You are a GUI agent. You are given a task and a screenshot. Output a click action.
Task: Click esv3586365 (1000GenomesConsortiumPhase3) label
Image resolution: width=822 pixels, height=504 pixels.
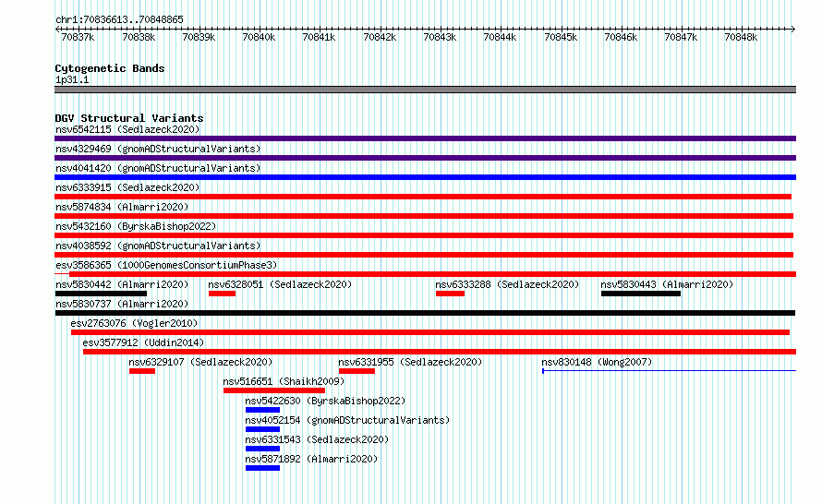point(166,265)
